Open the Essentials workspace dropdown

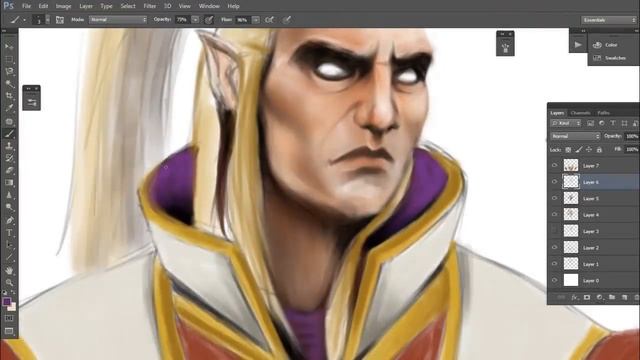click(x=609, y=20)
